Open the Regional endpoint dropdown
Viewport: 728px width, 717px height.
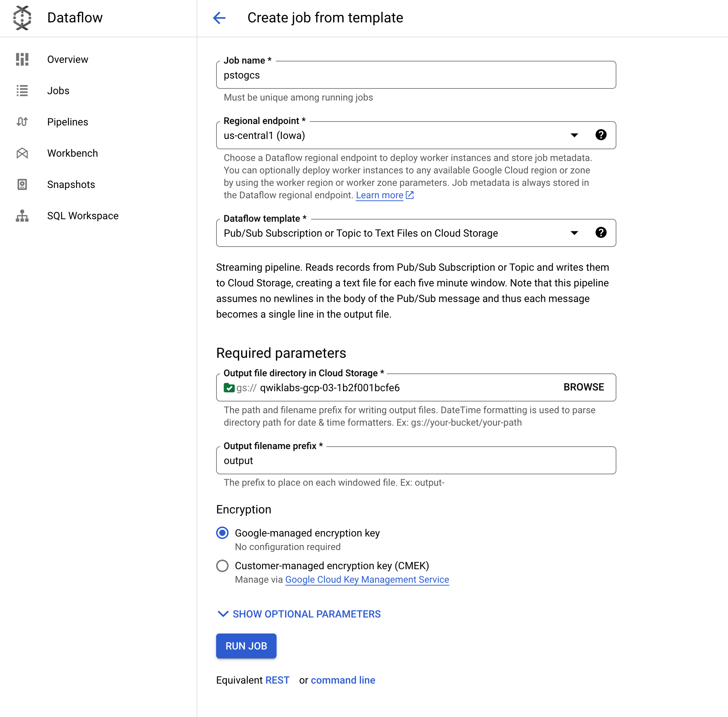pos(574,135)
